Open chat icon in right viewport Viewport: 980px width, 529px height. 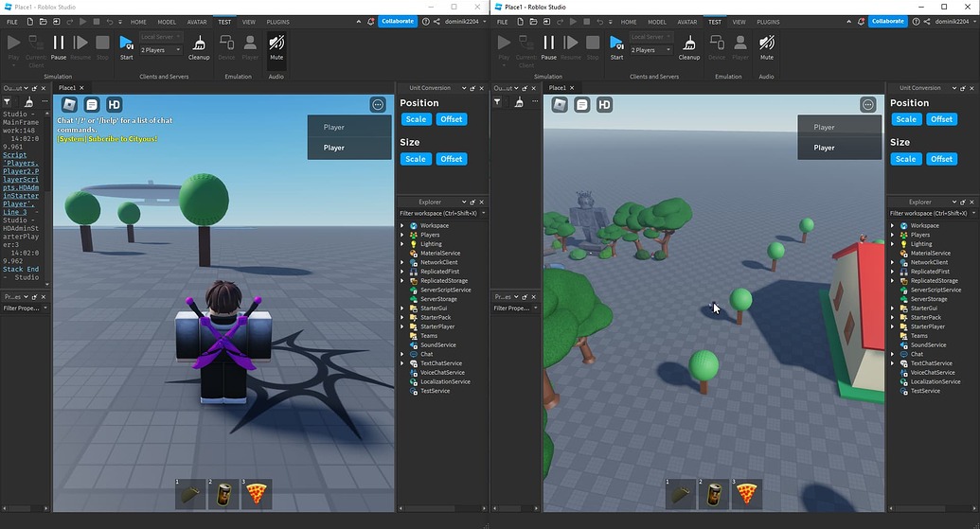(582, 104)
